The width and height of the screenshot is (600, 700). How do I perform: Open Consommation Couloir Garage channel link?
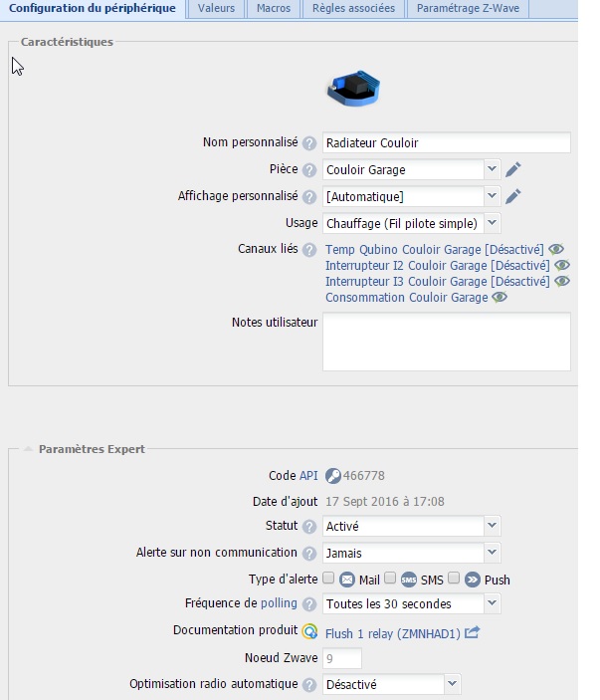[406, 298]
